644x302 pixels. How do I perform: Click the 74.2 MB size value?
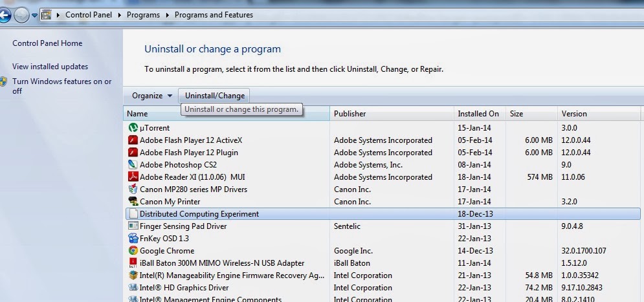[x=539, y=288]
